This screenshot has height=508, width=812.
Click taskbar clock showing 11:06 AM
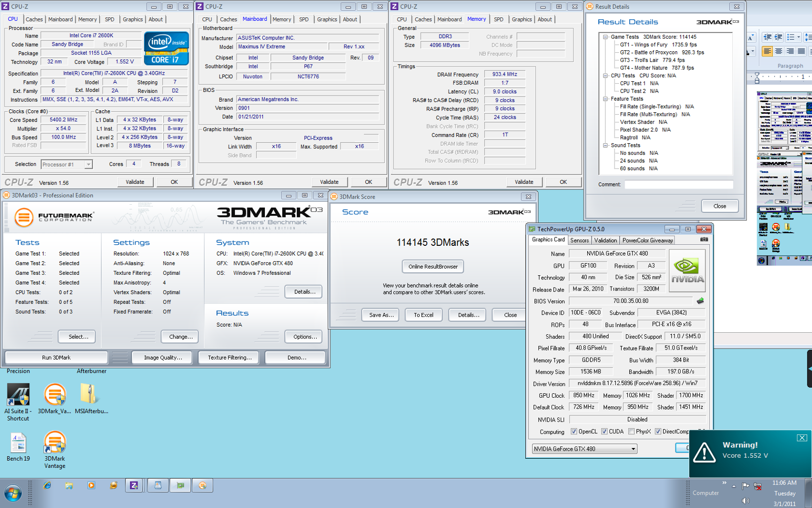[x=784, y=483]
